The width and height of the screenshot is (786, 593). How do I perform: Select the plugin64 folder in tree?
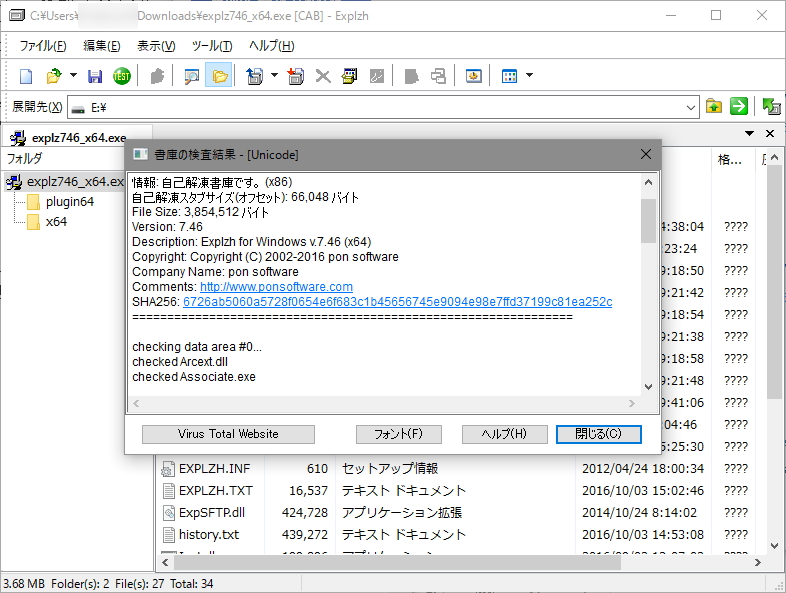coord(61,202)
